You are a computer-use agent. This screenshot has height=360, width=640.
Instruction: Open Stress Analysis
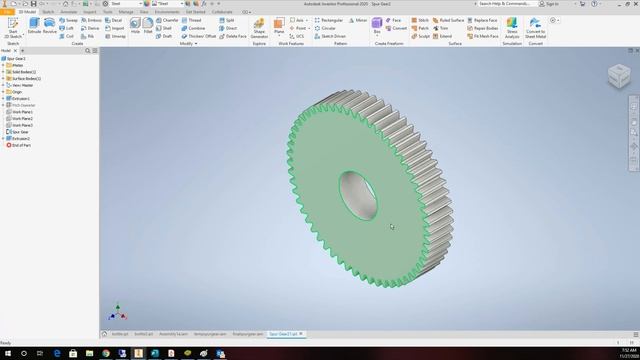click(512, 28)
